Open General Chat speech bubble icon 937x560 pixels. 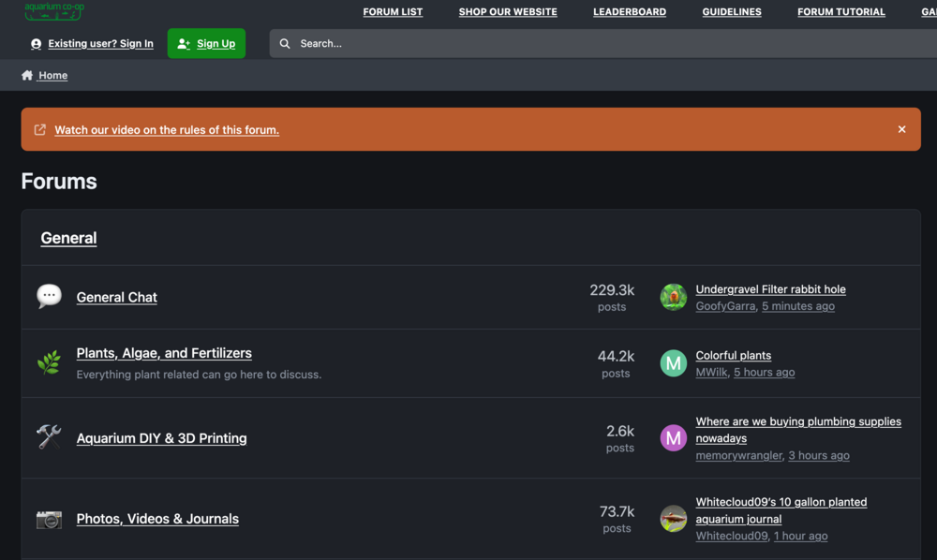point(49,296)
